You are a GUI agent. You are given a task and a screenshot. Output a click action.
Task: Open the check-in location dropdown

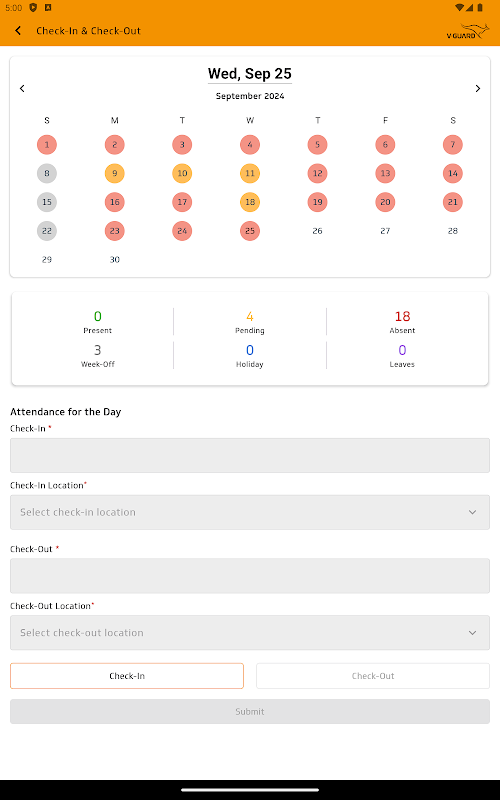click(250, 512)
